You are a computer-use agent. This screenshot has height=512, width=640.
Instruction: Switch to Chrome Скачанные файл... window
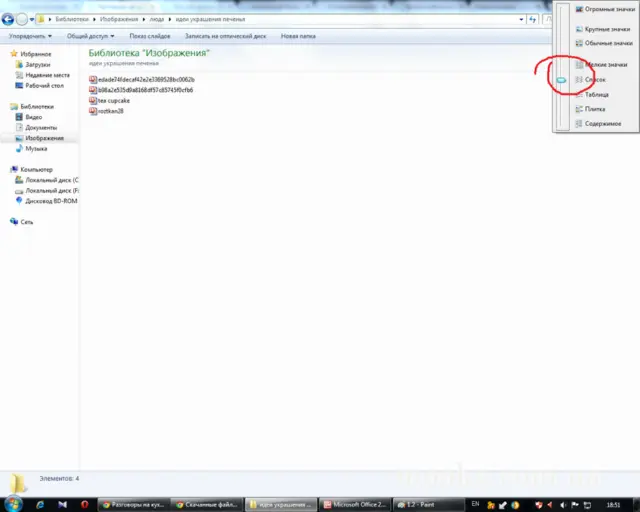tap(207, 505)
